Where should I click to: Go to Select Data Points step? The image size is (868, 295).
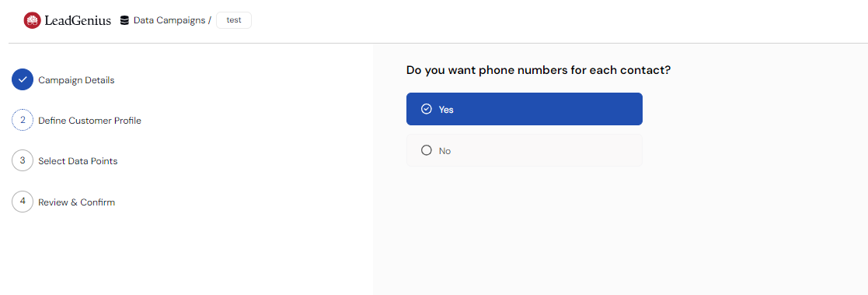tap(78, 161)
